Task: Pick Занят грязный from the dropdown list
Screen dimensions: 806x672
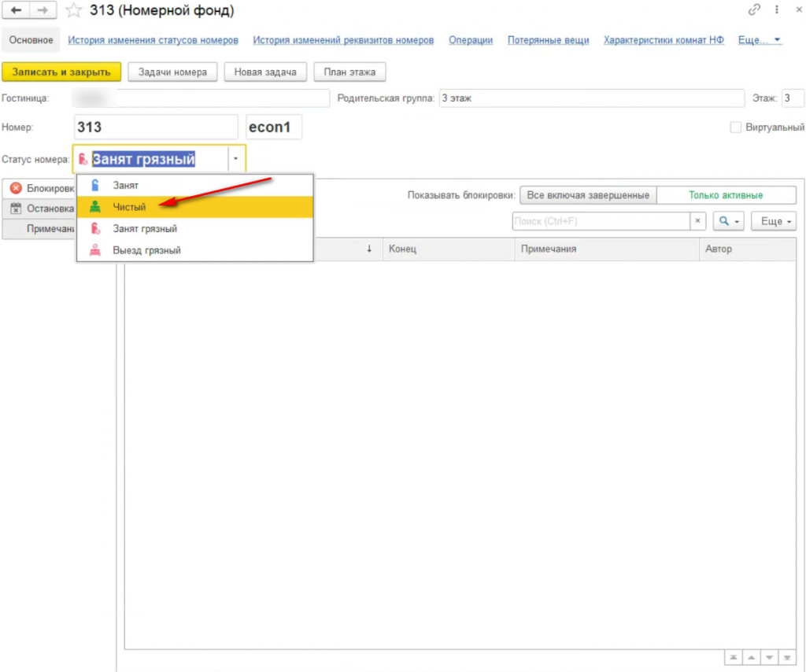Action: 195,229
